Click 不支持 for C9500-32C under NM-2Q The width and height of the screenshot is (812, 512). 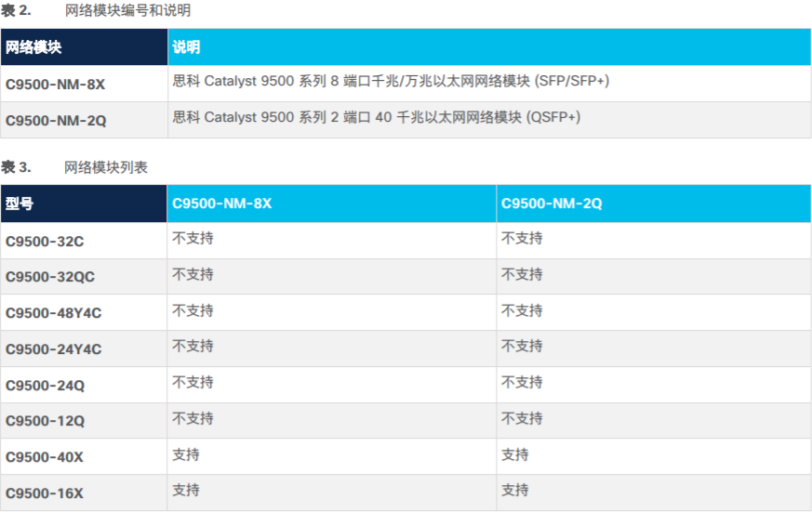coord(522,239)
